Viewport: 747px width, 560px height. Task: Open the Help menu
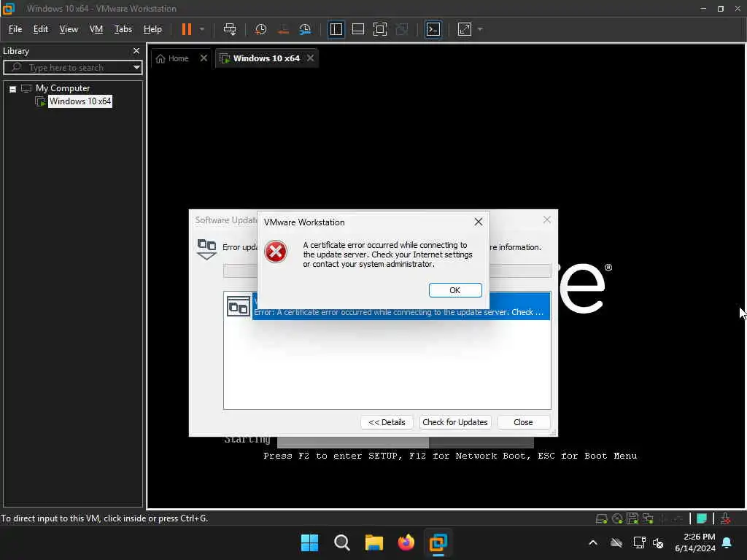(x=152, y=29)
